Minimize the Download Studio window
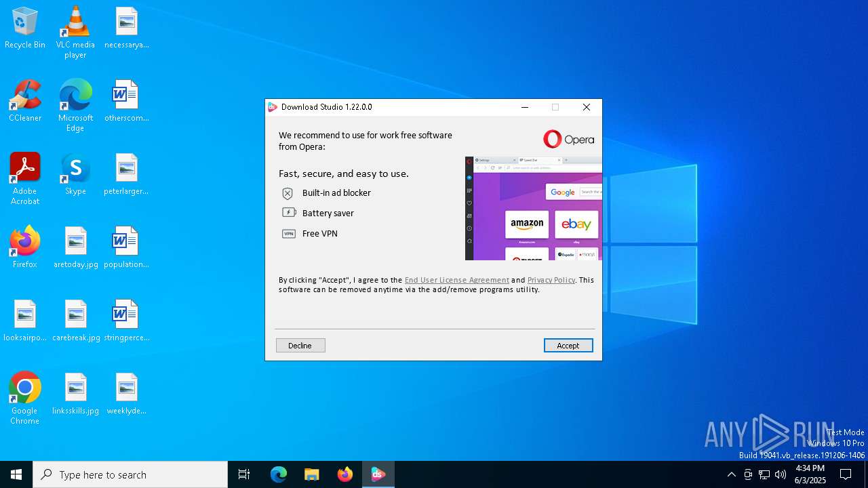Viewport: 868px width, 488px height. pos(525,107)
